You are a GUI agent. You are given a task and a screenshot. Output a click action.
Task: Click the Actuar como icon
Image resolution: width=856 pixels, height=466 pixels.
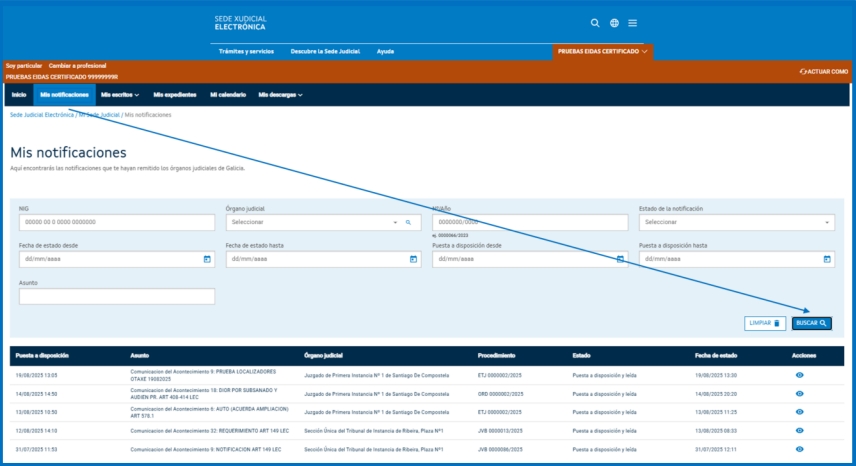(x=804, y=72)
